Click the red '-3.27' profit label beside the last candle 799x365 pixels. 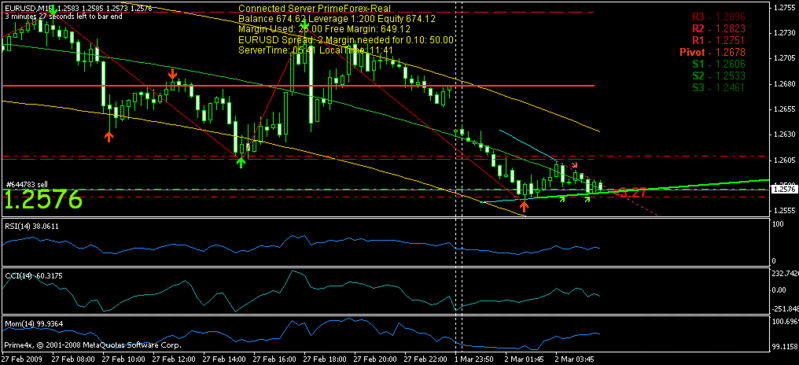tap(630, 193)
